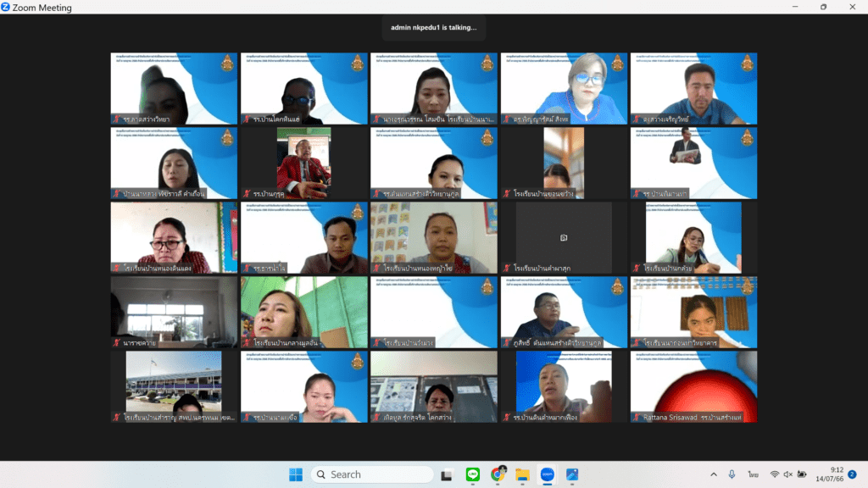The width and height of the screenshot is (868, 488).
Task: Expand the hidden system tray icons chevron
Action: pos(714,474)
